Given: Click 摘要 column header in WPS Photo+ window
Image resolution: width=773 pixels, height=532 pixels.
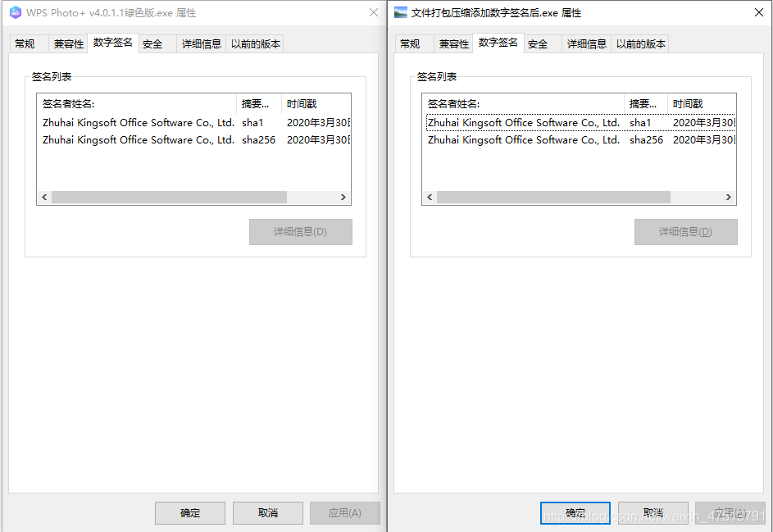Looking at the screenshot, I should [x=259, y=104].
